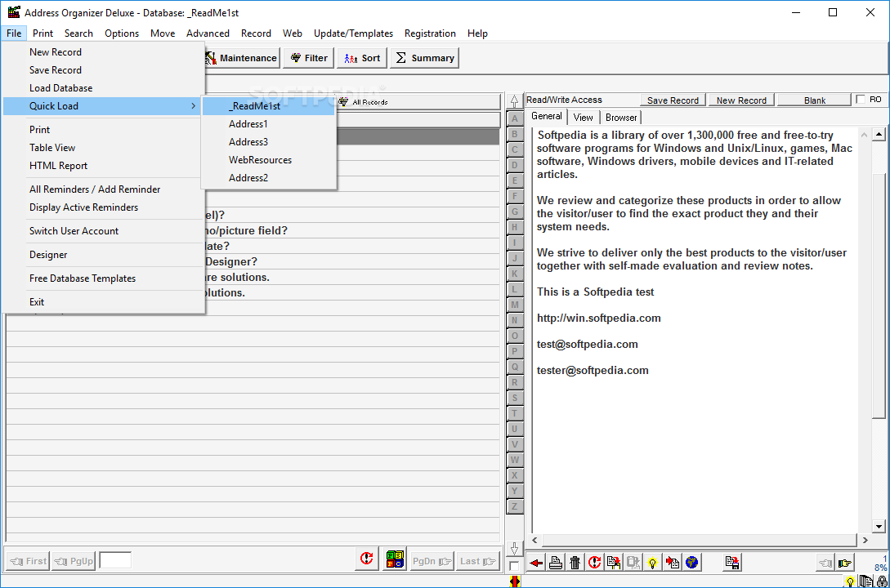Choose Table View from File menu
The height and width of the screenshot is (588, 890).
[103, 148]
